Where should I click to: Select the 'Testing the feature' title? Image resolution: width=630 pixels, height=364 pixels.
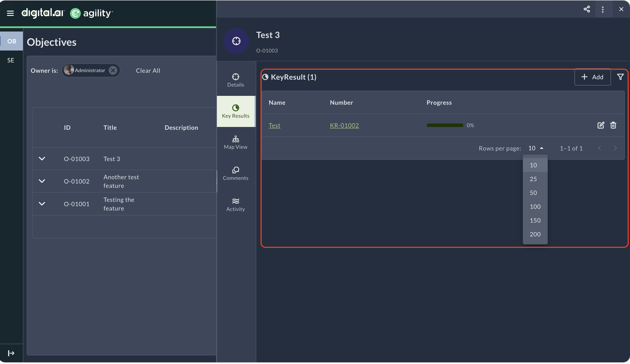pyautogui.click(x=119, y=204)
